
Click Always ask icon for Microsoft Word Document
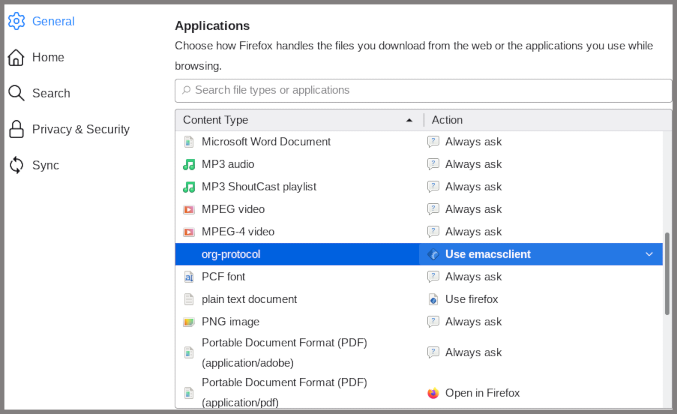[x=433, y=142]
